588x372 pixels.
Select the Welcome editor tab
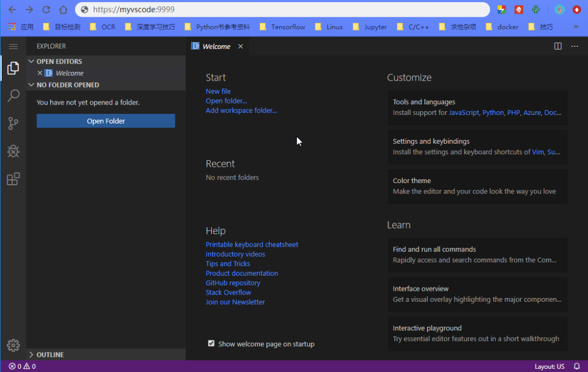[x=216, y=46]
